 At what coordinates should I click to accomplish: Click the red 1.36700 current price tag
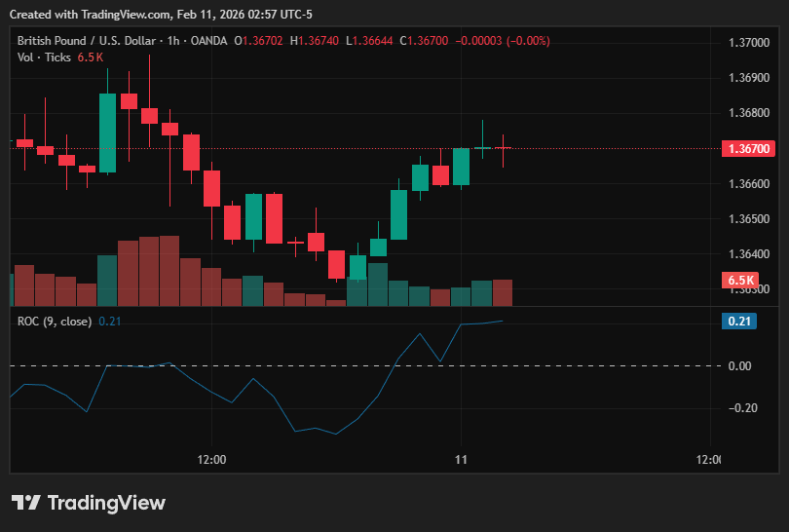tap(748, 148)
